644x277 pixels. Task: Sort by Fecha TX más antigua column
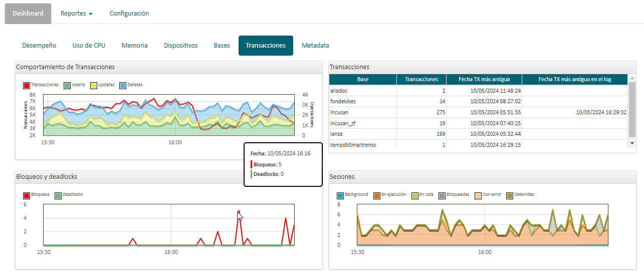[484, 79]
